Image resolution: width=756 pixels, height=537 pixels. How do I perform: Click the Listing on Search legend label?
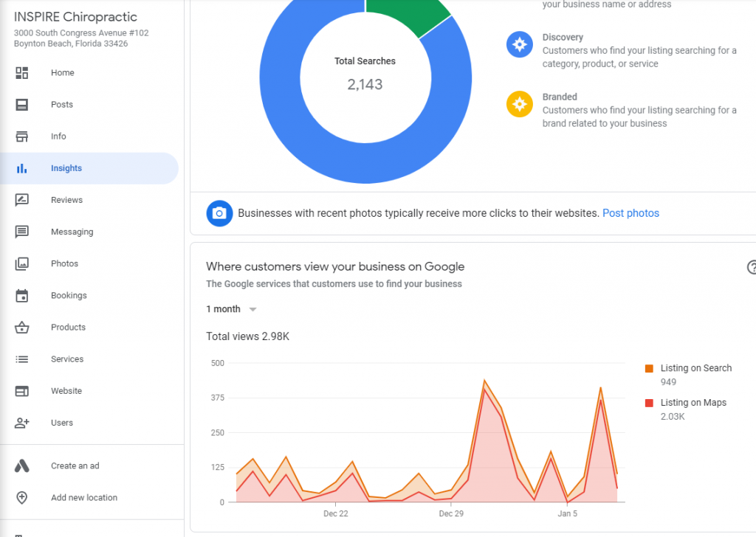click(x=695, y=368)
